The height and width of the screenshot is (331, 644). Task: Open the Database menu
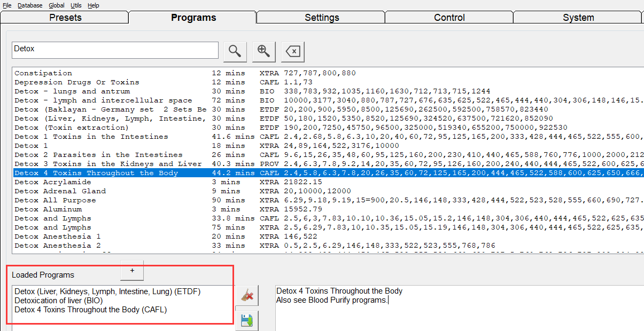(x=30, y=5)
